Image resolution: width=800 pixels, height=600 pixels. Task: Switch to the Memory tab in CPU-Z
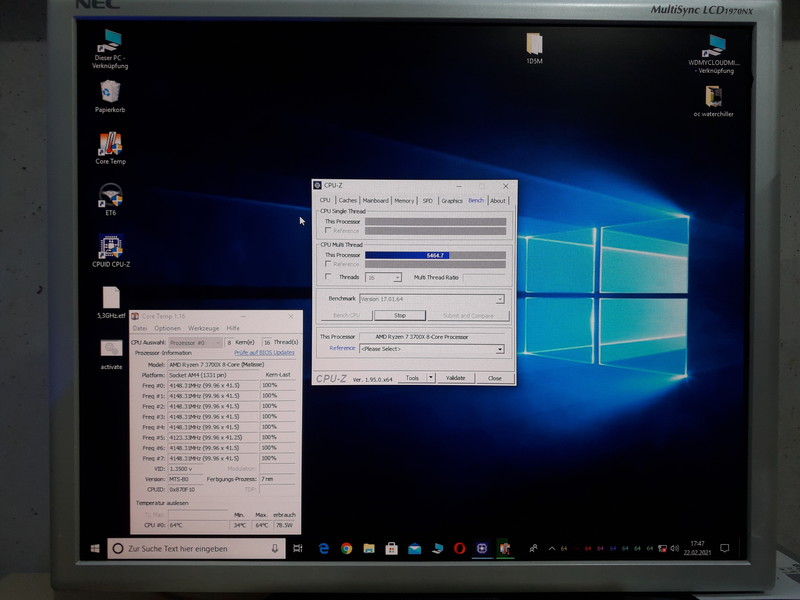(404, 201)
